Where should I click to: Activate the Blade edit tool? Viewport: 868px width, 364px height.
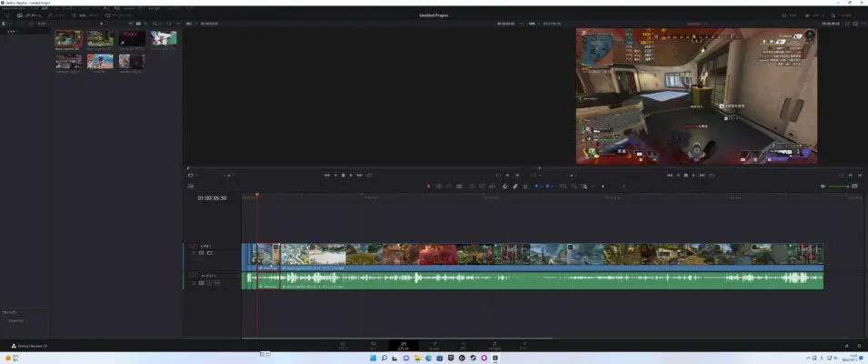coord(459,187)
